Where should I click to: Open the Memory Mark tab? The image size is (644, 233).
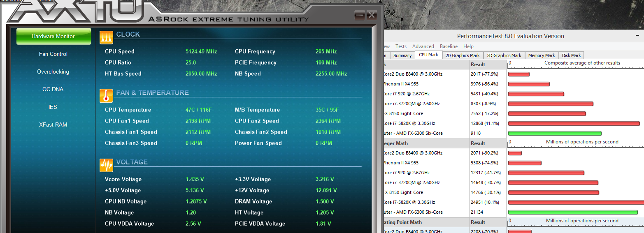542,55
